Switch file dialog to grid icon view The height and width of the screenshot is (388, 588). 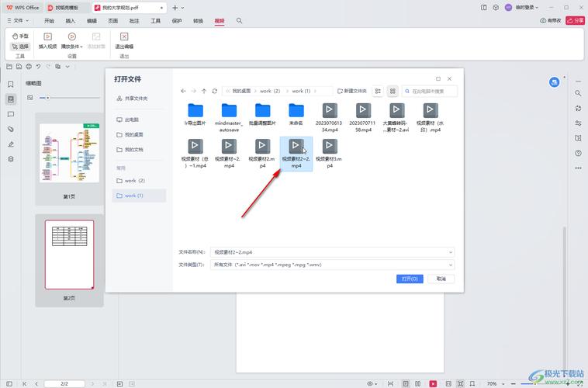point(393,92)
